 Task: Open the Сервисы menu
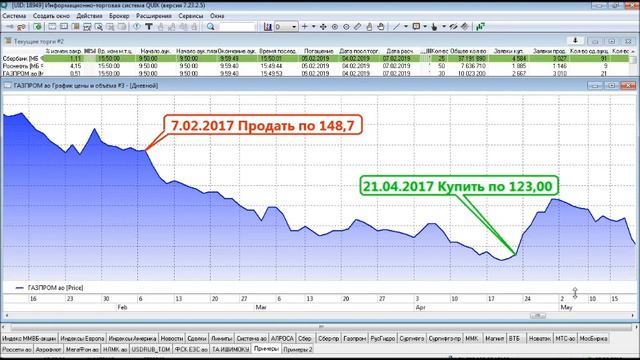click(191, 16)
